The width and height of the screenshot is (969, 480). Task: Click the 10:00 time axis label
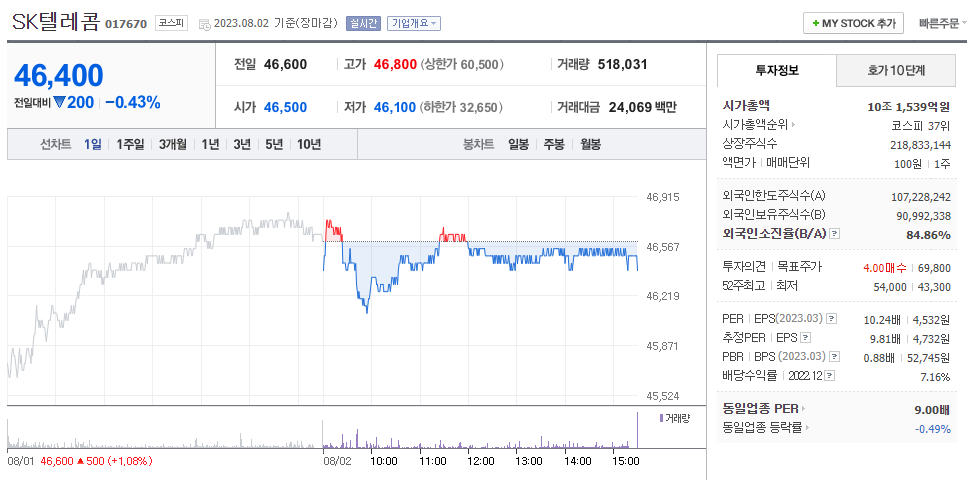tap(384, 461)
